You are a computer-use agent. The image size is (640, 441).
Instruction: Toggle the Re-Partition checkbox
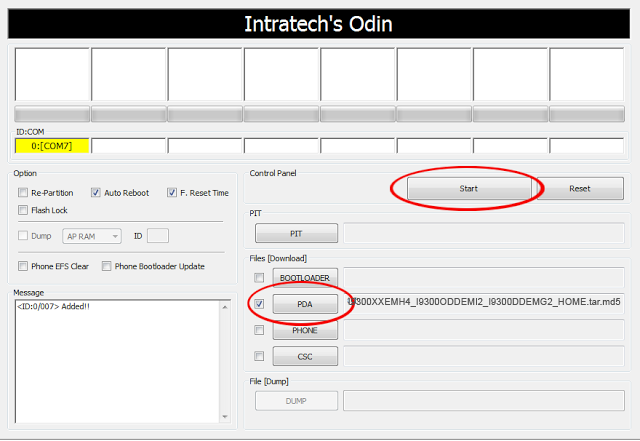pos(23,193)
